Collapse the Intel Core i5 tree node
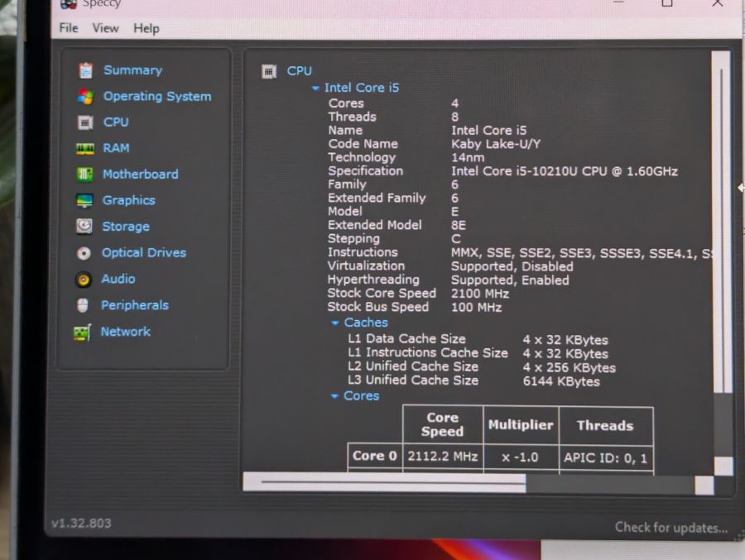745x560 pixels. point(315,89)
